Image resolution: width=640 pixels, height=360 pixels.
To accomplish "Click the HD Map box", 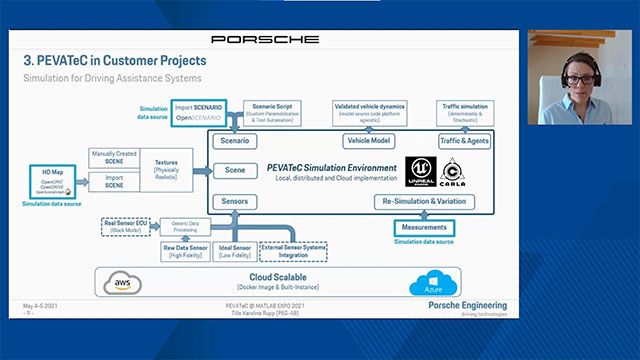I will coord(53,182).
